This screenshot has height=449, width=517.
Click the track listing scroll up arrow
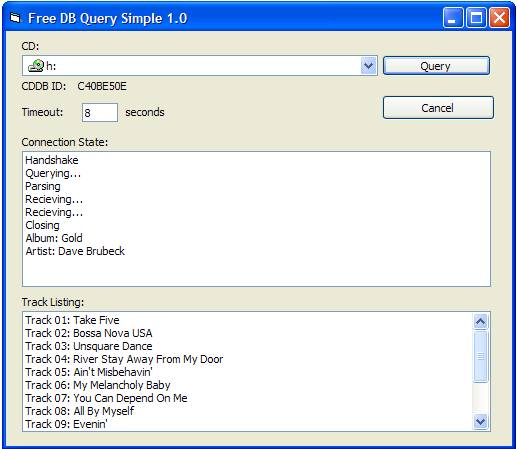480,321
